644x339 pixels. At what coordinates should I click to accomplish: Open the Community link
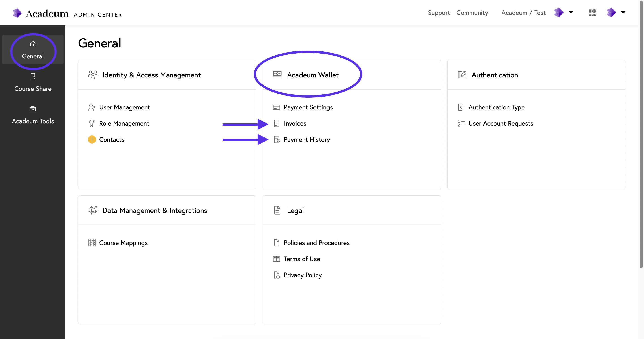point(472,13)
